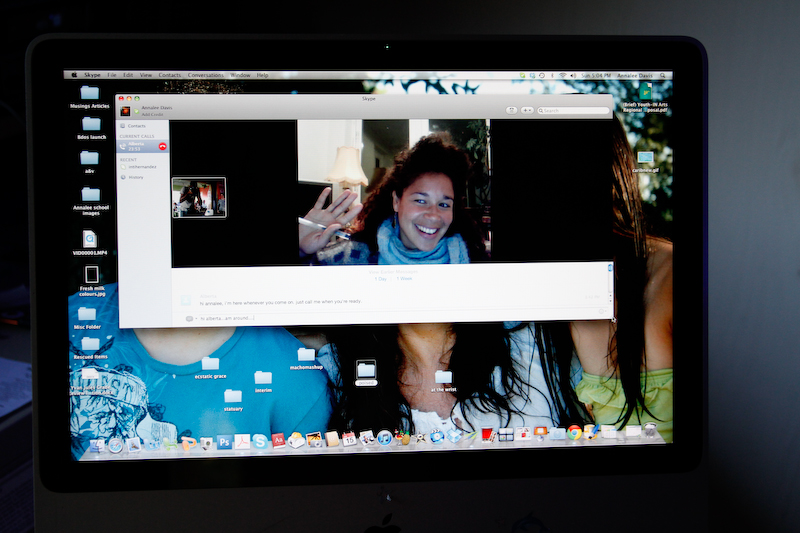Image resolution: width=800 pixels, height=533 pixels.
Task: Open the Trash in the dock
Action: 651,431
